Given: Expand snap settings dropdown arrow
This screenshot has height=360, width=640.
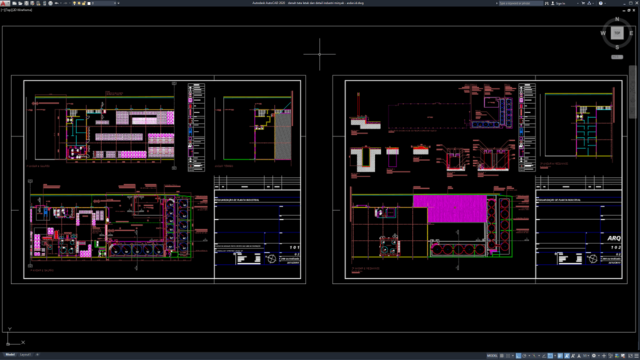Looking at the screenshot, I should point(513,356).
